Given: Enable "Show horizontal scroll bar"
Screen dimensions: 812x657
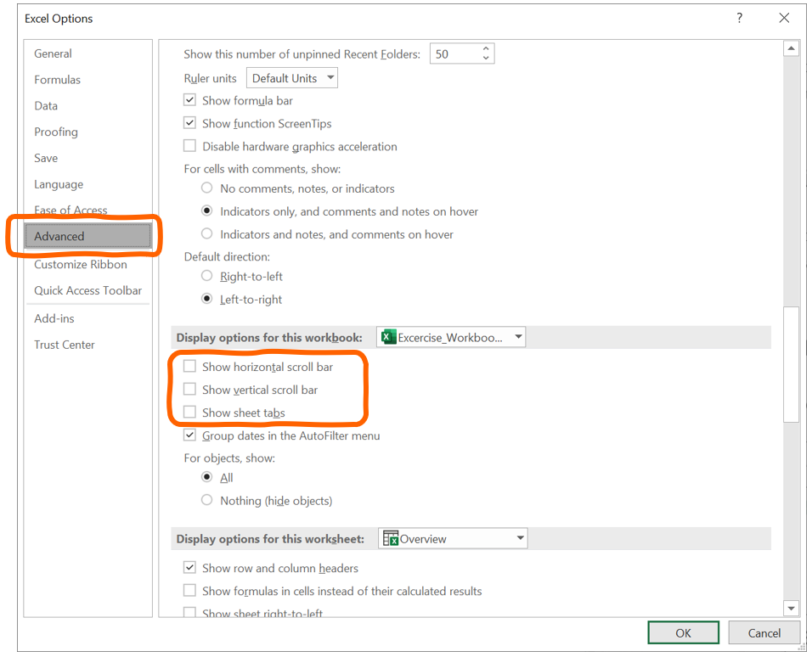Looking at the screenshot, I should click(190, 367).
